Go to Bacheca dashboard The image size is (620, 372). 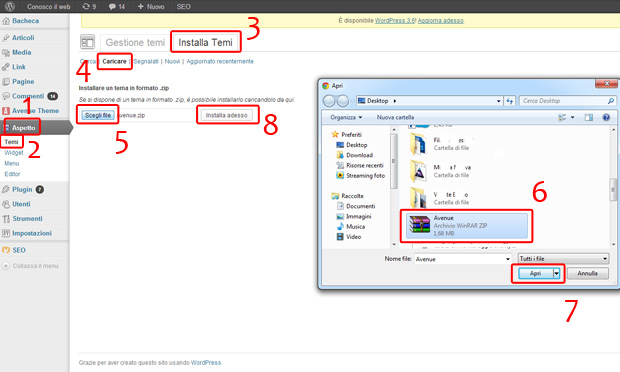pos(25,21)
